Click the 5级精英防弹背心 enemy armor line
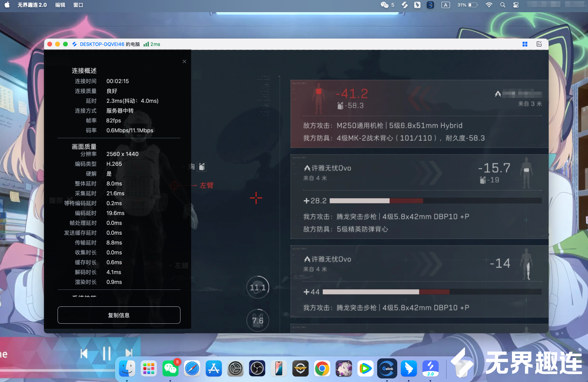 (x=346, y=229)
